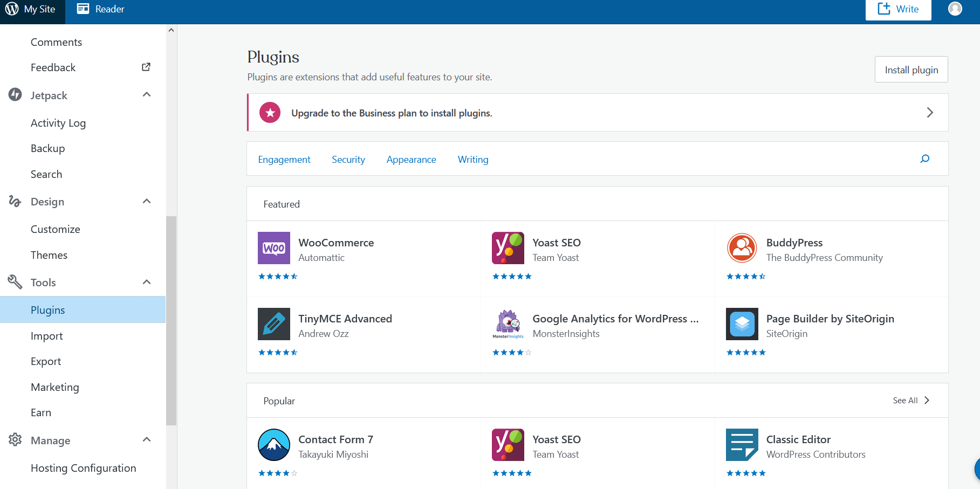Open WooCommerce plugin title
This screenshot has width=980, height=489.
pyautogui.click(x=336, y=243)
